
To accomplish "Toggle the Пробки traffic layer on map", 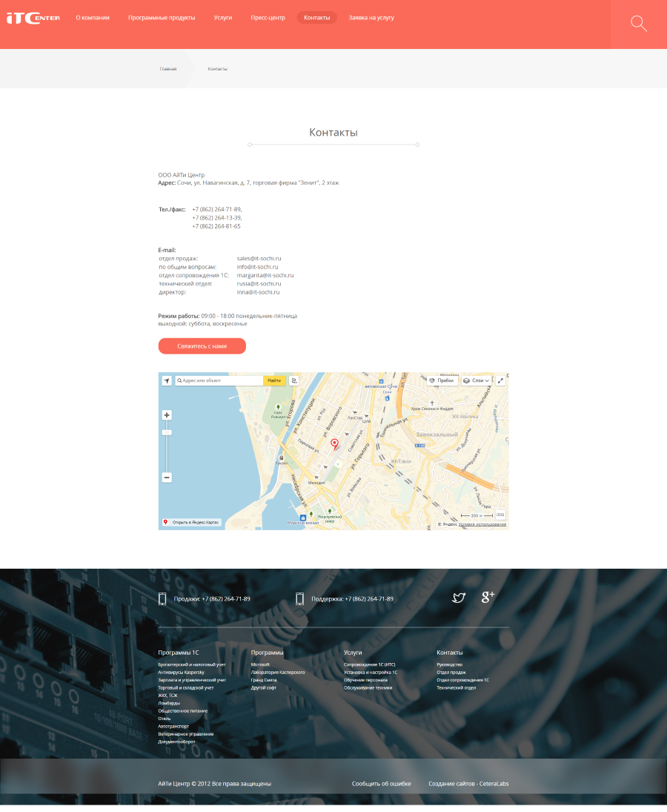I will click(442, 380).
